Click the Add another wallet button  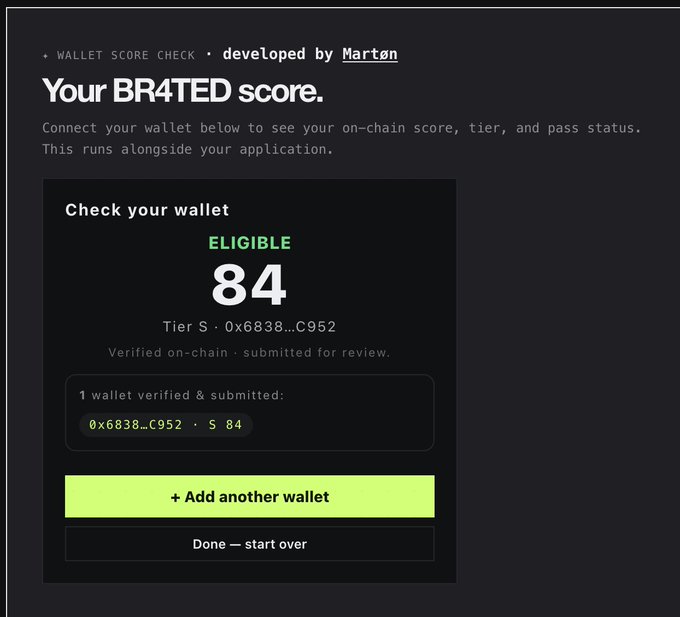[250, 496]
